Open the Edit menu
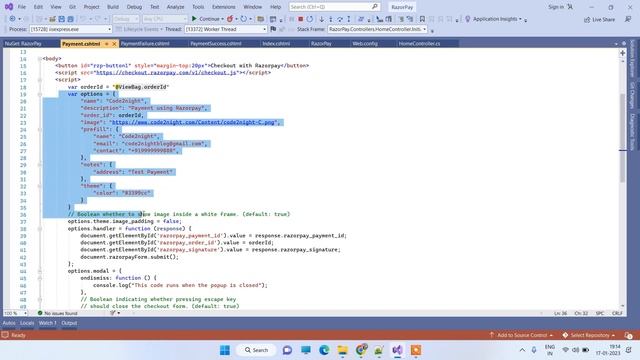640x360 pixels. pyautogui.click(x=38, y=7)
